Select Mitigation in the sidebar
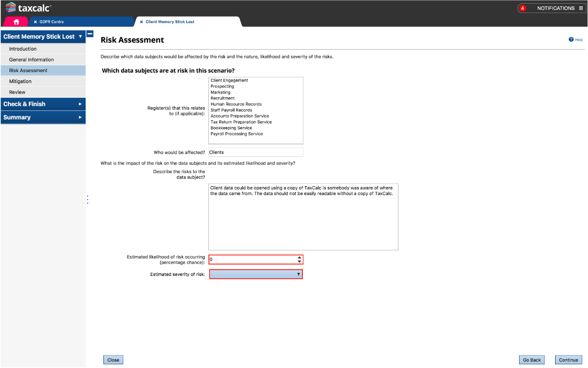The height and width of the screenshot is (368, 588). click(x=20, y=82)
